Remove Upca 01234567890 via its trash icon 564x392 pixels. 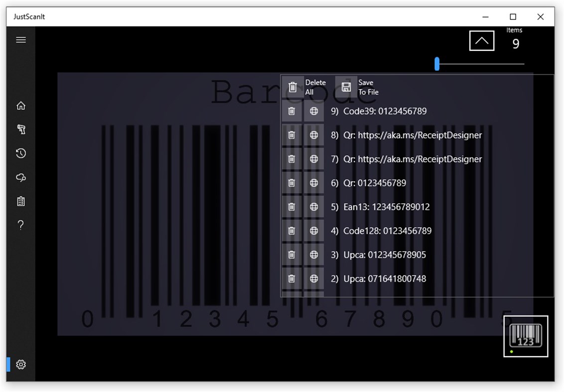click(x=291, y=255)
